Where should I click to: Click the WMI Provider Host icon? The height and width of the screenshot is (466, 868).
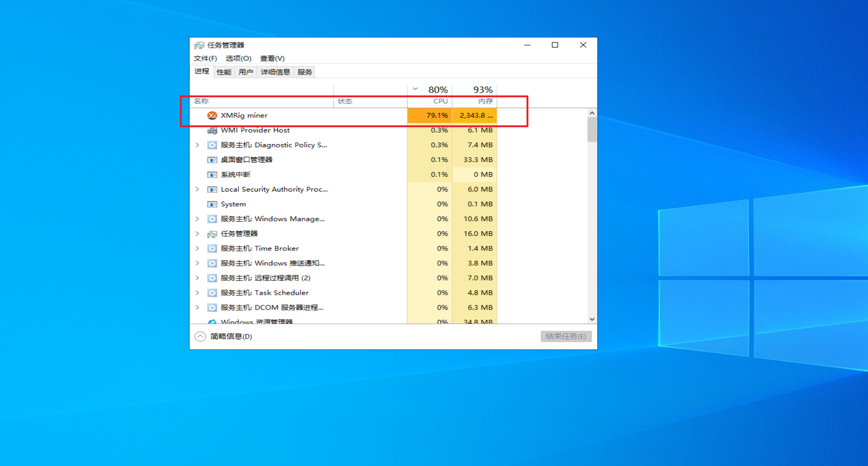(212, 130)
